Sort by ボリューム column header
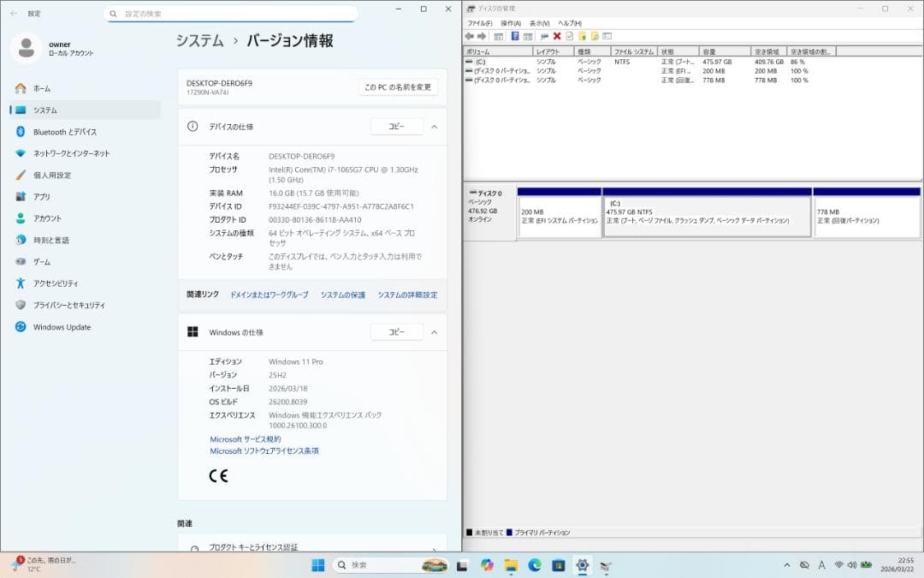Viewport: 924px width, 578px height. [x=498, y=52]
